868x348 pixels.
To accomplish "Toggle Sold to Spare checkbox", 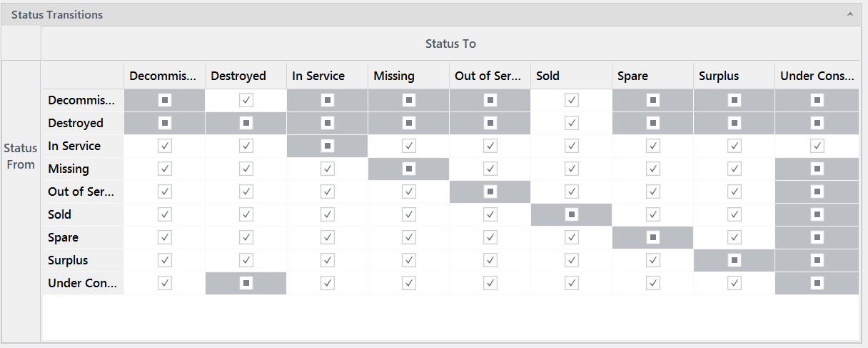I will [x=653, y=214].
